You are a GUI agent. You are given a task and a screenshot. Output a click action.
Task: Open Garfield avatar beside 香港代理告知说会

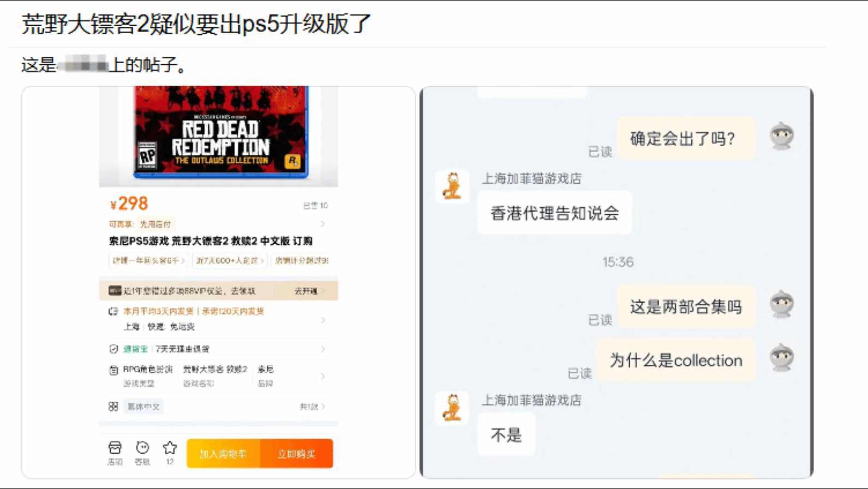[x=452, y=186]
